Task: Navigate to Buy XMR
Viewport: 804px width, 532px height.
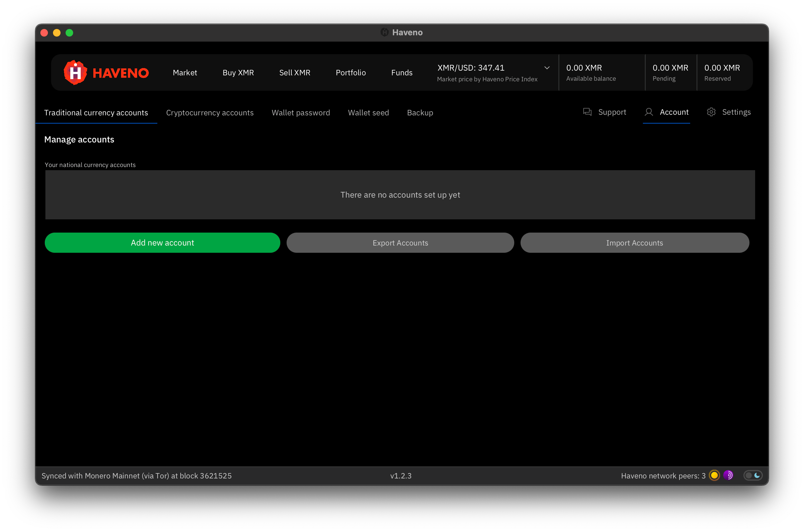Action: click(x=238, y=72)
